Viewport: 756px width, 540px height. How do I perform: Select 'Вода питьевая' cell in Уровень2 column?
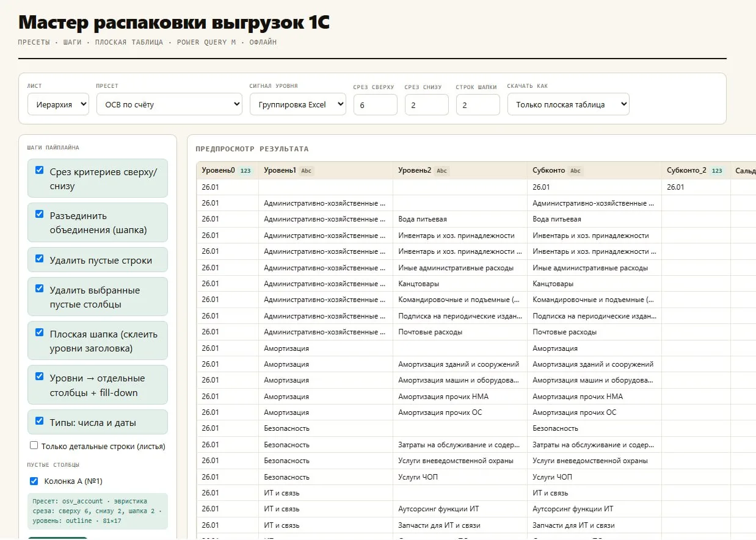click(460, 219)
